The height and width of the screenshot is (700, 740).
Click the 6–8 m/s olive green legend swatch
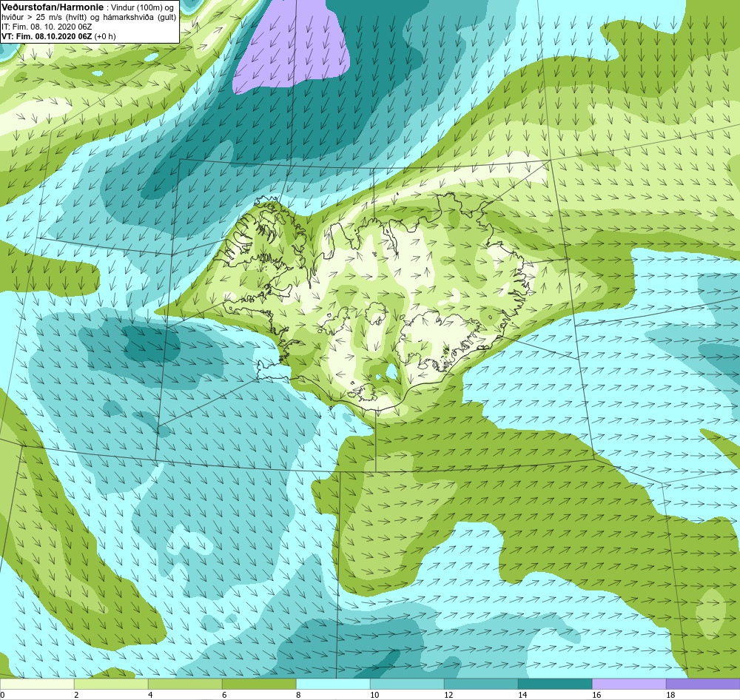point(259,684)
